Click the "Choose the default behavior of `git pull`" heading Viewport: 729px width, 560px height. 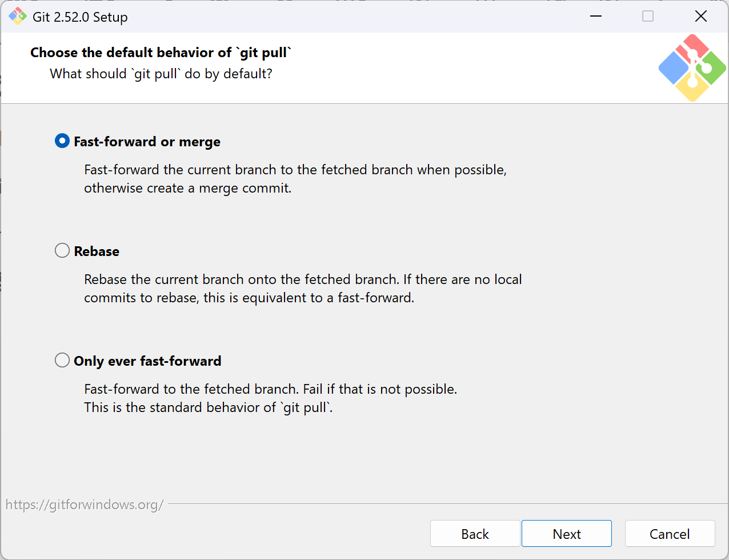point(161,53)
